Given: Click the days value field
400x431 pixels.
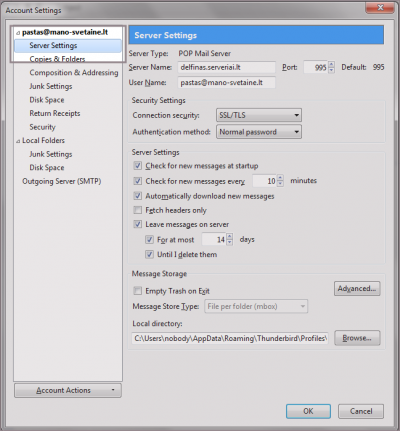Looking at the screenshot, I should [x=214, y=239].
